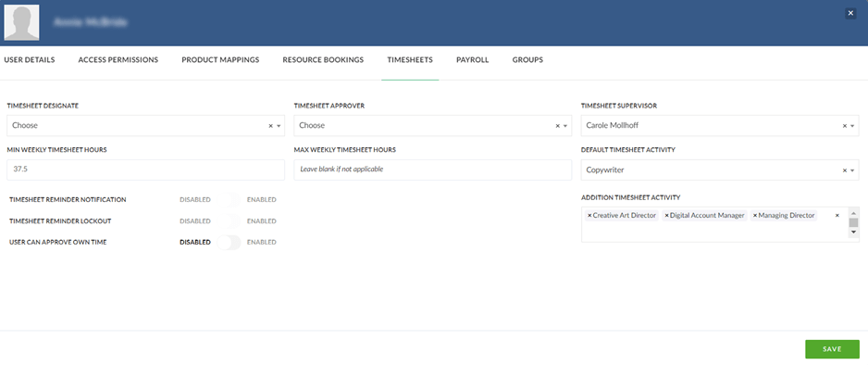
Task: Open the Timesheet Approver dropdown
Action: point(432,126)
